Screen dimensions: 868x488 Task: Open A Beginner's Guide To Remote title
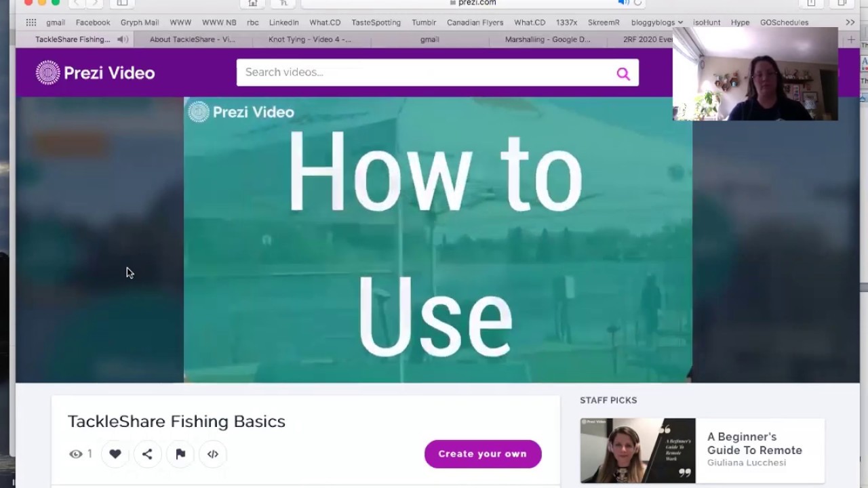755,443
